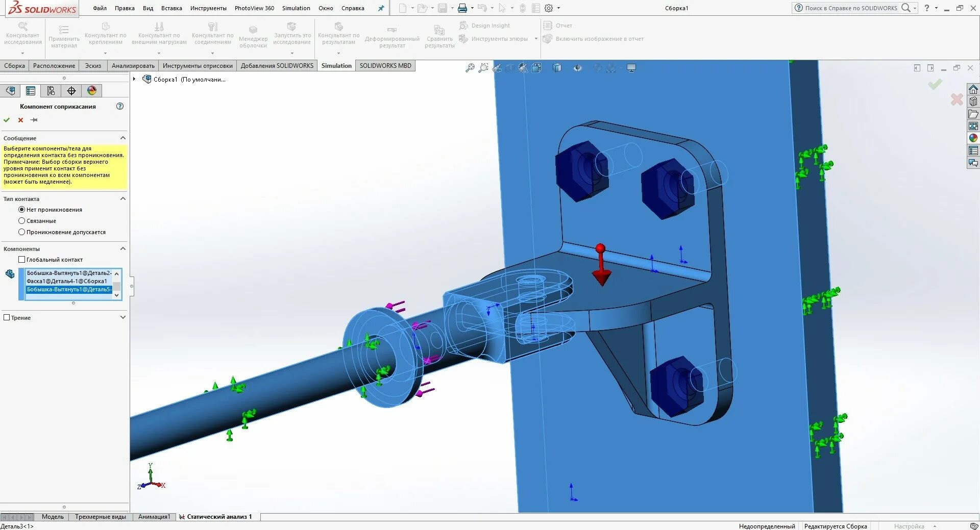This screenshot has height=530, width=980.
Task: Open the Appearances color ball in task pane
Action: click(x=973, y=138)
